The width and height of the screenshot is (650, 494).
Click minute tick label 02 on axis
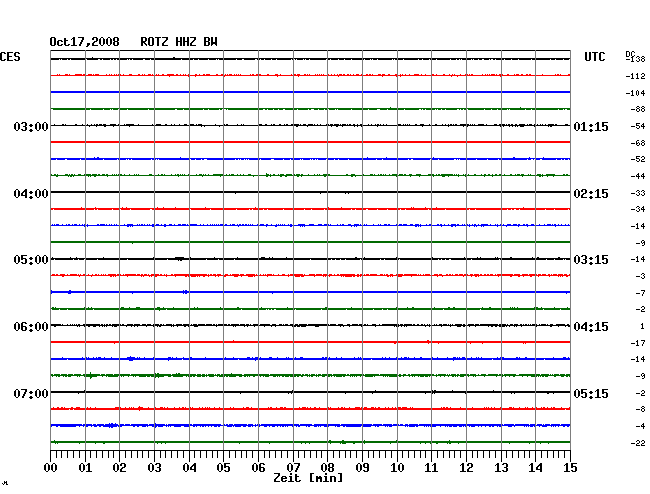coord(119,467)
